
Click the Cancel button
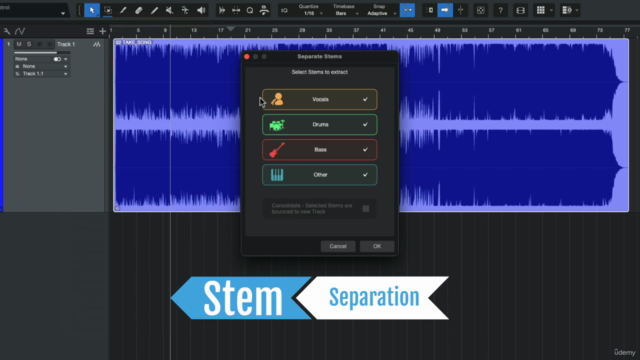click(x=338, y=246)
